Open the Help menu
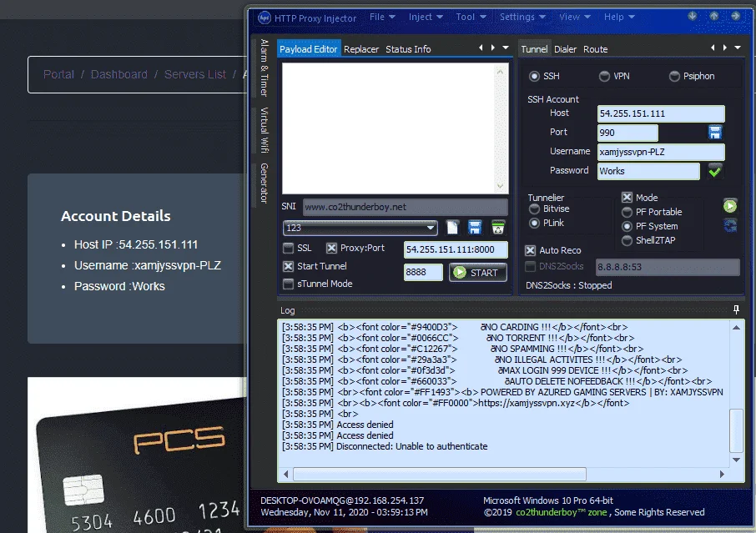Screen dimensions: 756x533 click(x=619, y=17)
